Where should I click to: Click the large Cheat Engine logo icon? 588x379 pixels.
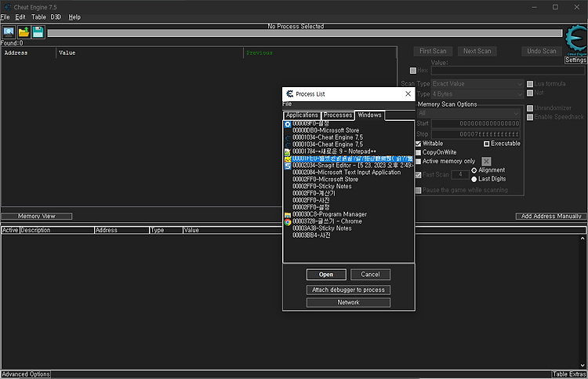pyautogui.click(x=575, y=38)
